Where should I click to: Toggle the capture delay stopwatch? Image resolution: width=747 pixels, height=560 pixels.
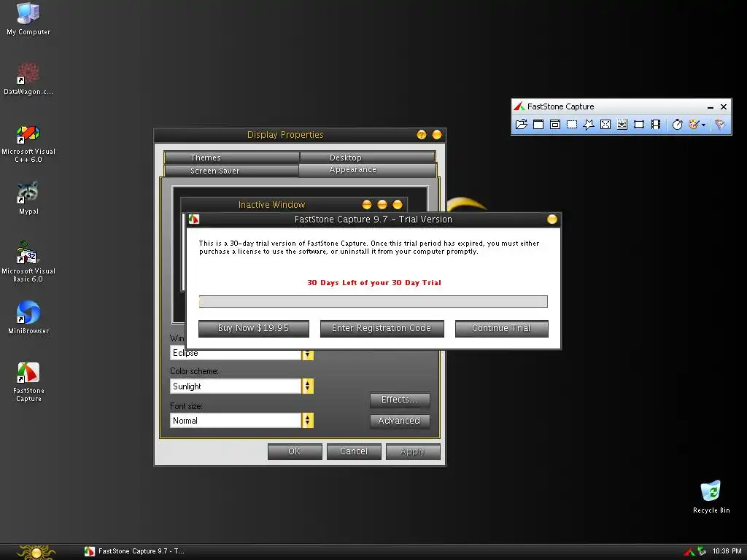click(678, 124)
